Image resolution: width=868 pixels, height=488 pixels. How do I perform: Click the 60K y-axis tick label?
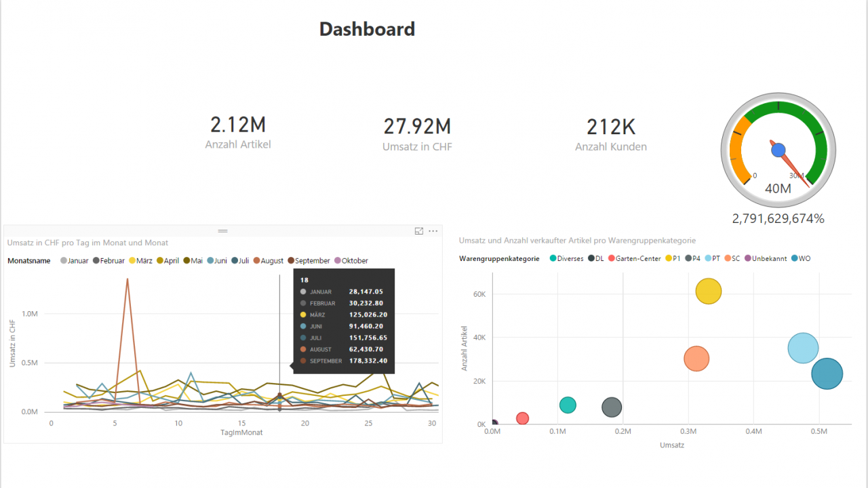click(x=478, y=294)
